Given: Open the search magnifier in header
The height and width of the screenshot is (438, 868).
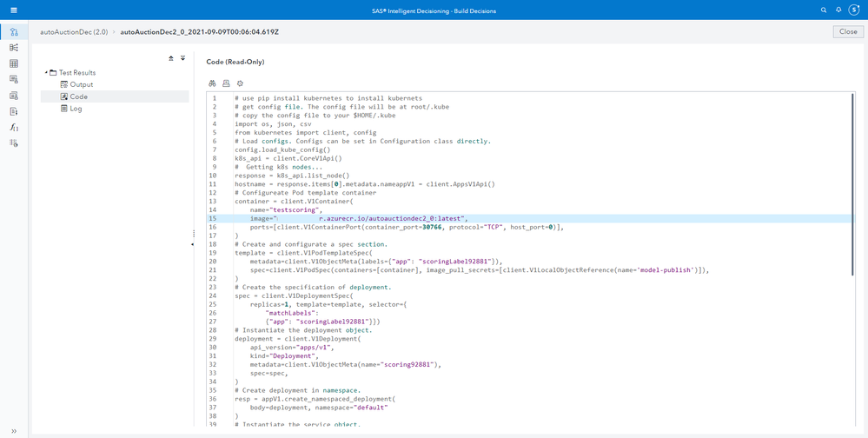Looking at the screenshot, I should click(824, 10).
